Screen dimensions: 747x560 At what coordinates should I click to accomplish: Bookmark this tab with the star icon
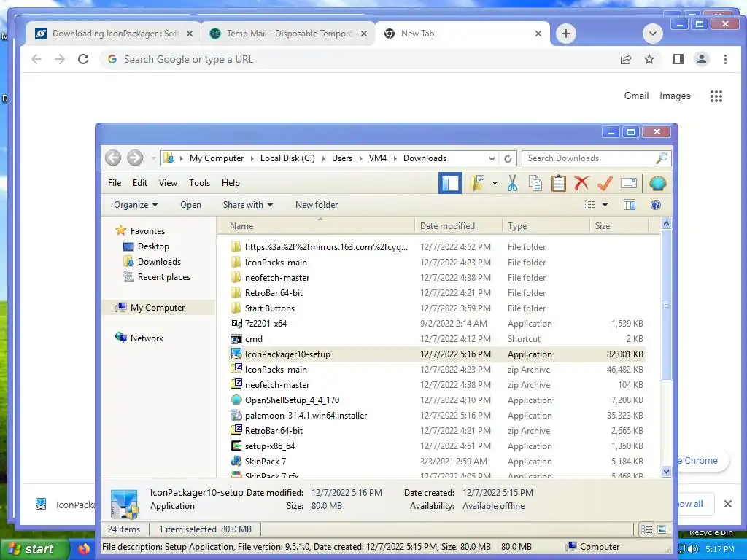[649, 59]
